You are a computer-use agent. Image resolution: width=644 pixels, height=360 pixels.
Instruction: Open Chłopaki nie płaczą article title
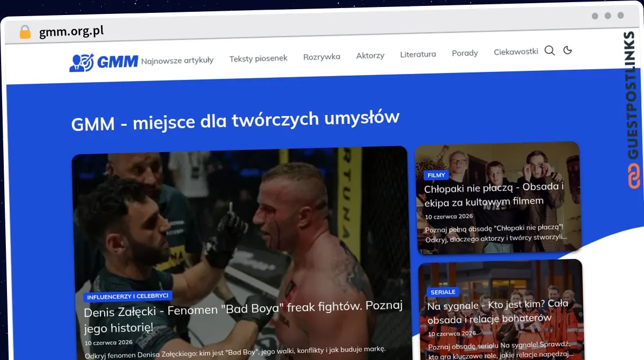pyautogui.click(x=494, y=195)
